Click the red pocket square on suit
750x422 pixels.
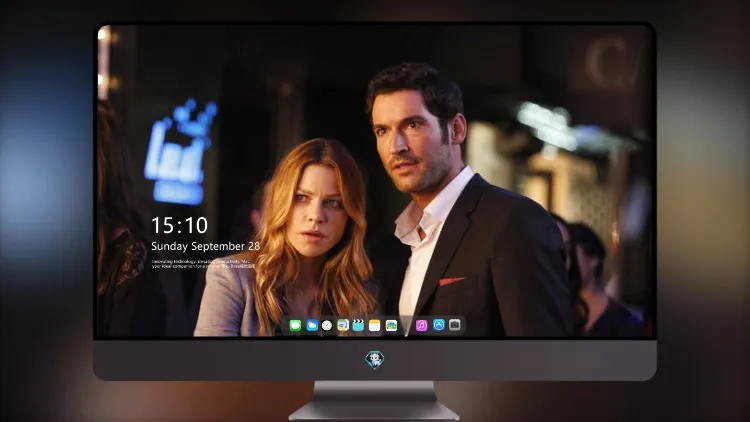pos(451,281)
